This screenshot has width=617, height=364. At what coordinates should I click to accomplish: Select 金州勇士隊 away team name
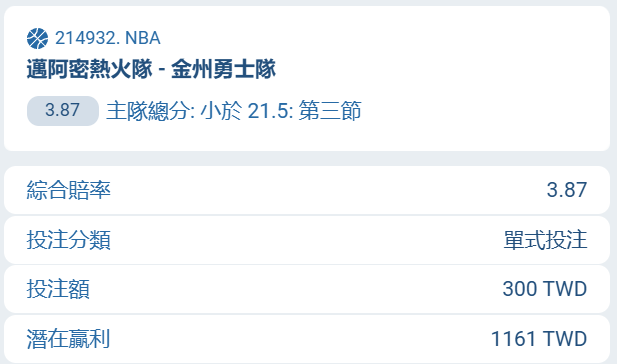click(x=224, y=69)
